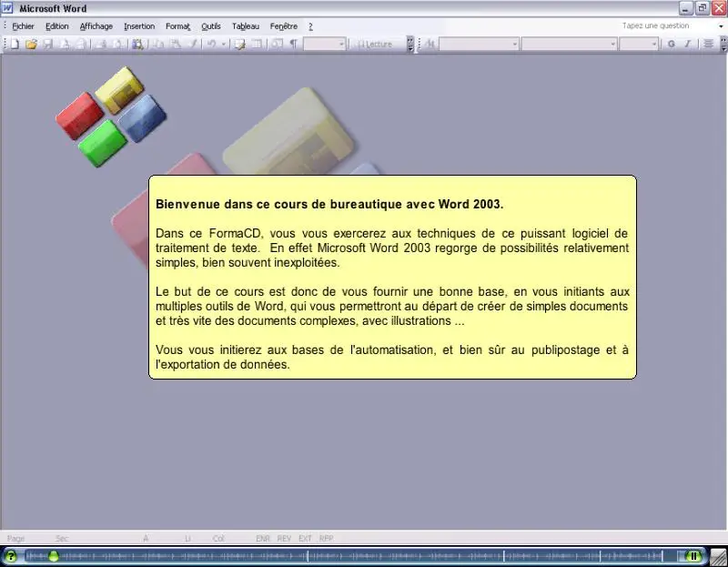Screen dimensions: 728x567
Task: Click the 'Bienvenue dans ce cours' heading text
Action: pyautogui.click(x=329, y=205)
